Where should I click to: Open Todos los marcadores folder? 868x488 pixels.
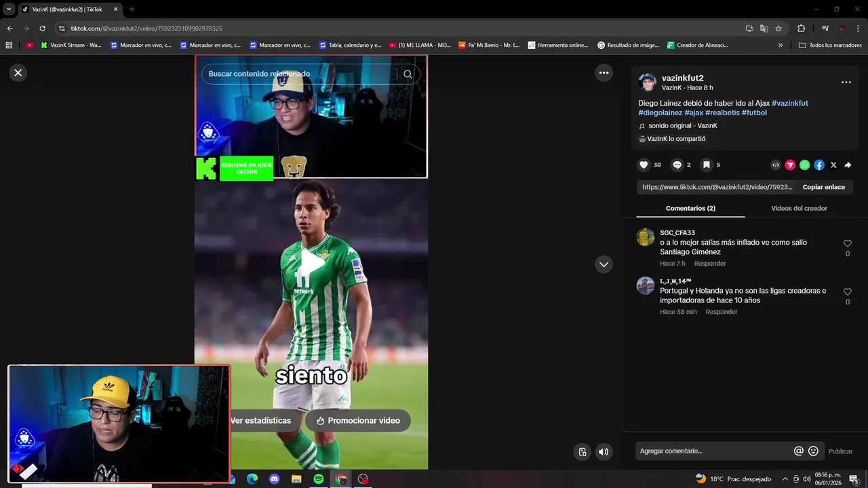coord(830,45)
